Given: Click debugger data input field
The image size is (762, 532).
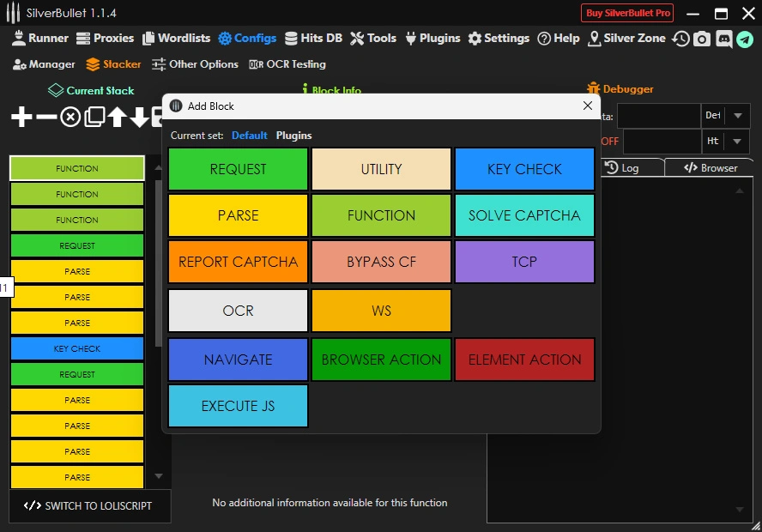Looking at the screenshot, I should point(658,116).
